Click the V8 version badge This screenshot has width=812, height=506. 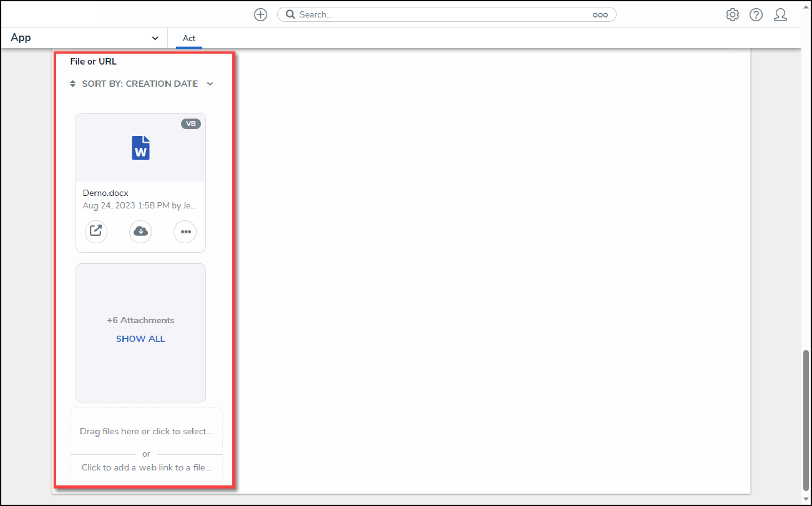click(191, 124)
